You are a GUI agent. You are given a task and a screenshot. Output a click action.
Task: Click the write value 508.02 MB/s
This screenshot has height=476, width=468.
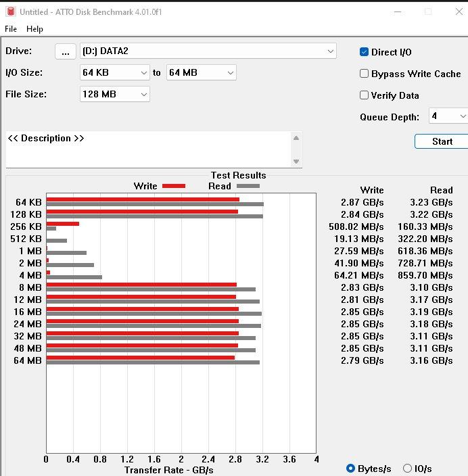tap(356, 227)
